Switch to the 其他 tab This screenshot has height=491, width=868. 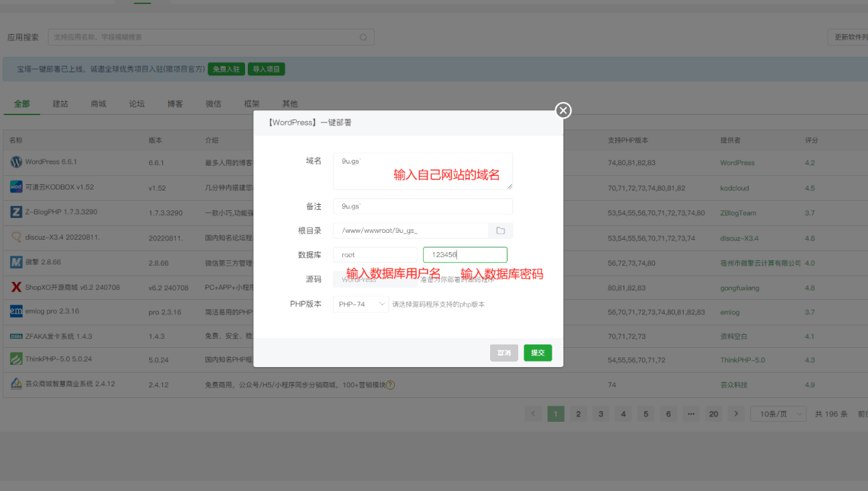[x=290, y=104]
